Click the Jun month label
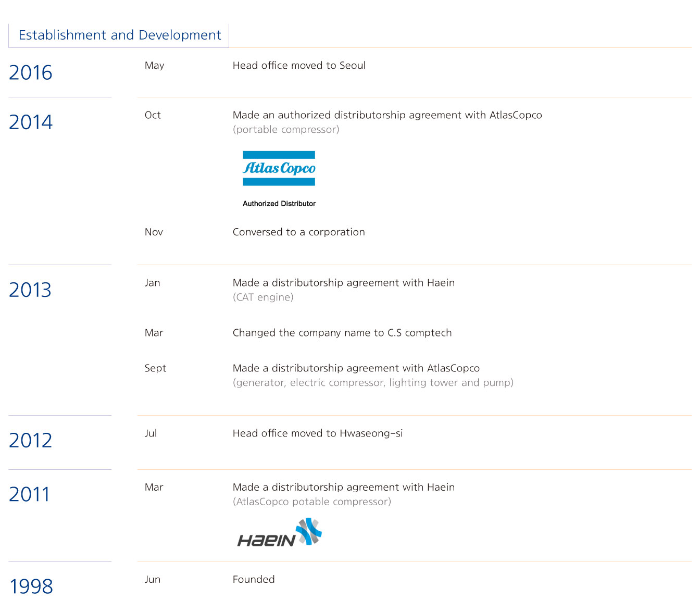 (153, 580)
